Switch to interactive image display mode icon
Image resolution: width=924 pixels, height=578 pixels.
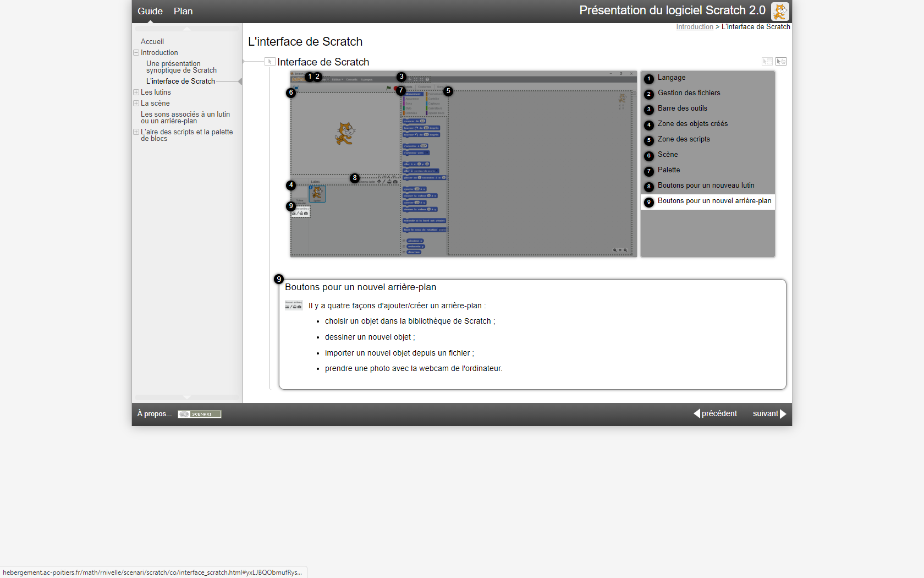(781, 62)
